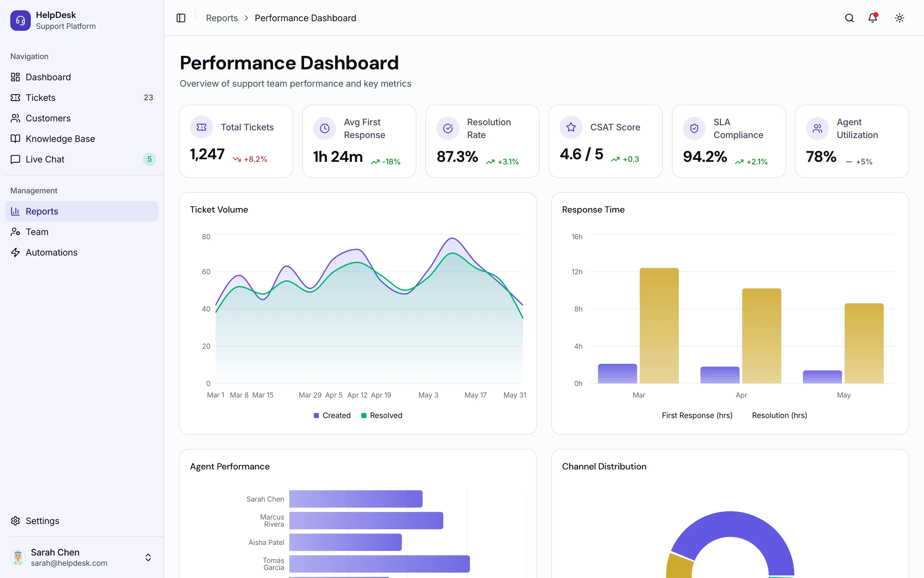Click Sarah Chen's agent performance bar
This screenshot has width=924, height=578.
pyautogui.click(x=356, y=499)
